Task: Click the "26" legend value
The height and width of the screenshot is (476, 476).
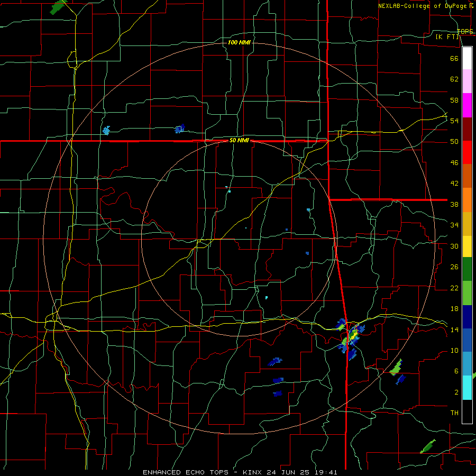Action: 454,267
